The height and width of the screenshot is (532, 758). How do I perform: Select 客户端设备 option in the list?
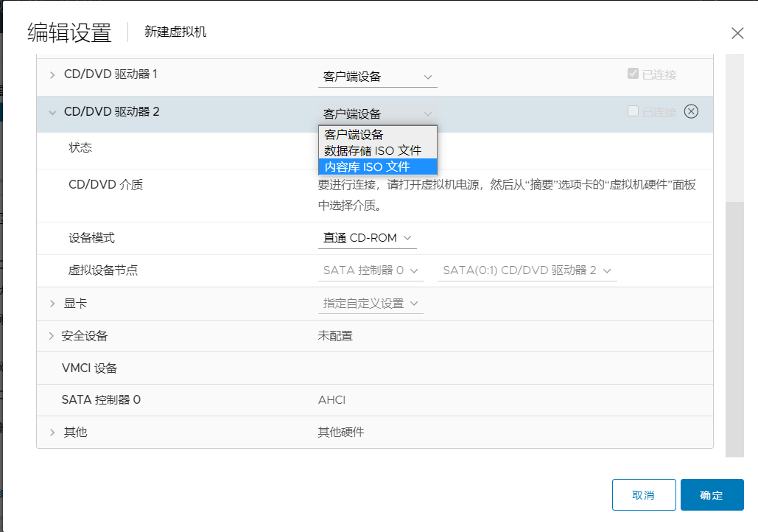pyautogui.click(x=378, y=134)
